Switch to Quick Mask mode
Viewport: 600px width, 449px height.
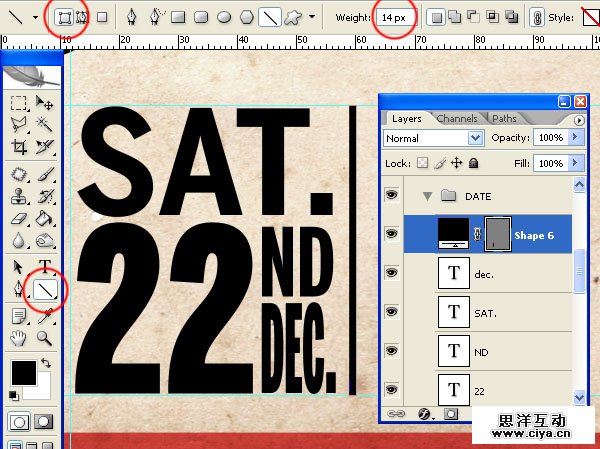pyautogui.click(x=43, y=422)
